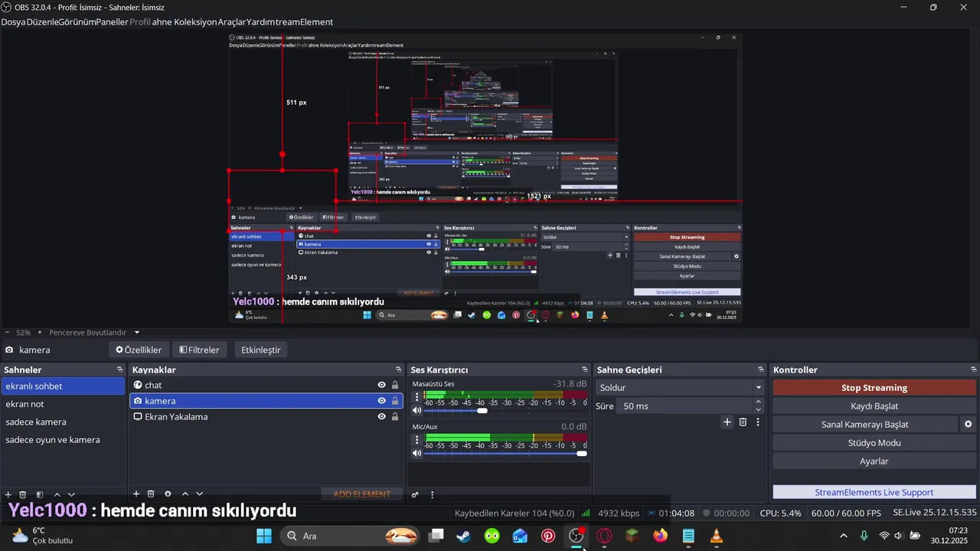Open Ayarlar settings button
The height and width of the screenshot is (551, 980).
coord(874,461)
